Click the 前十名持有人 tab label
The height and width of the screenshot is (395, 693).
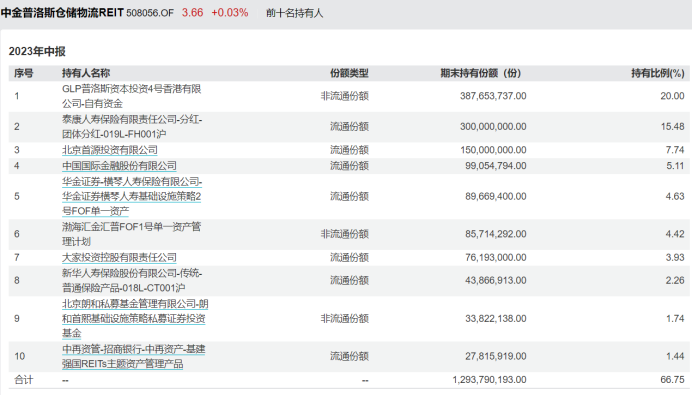click(294, 13)
